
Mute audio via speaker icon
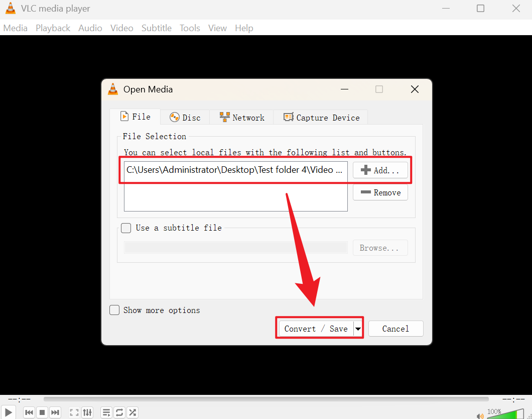pos(480,416)
